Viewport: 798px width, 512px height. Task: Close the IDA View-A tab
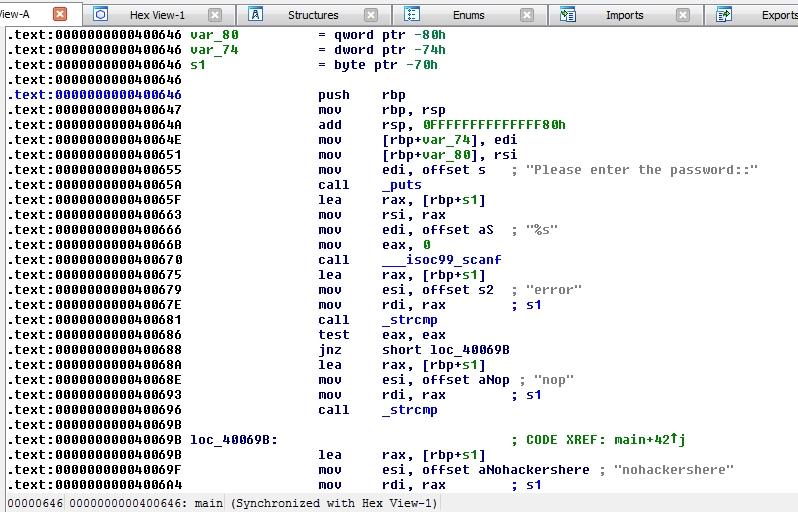[60, 14]
